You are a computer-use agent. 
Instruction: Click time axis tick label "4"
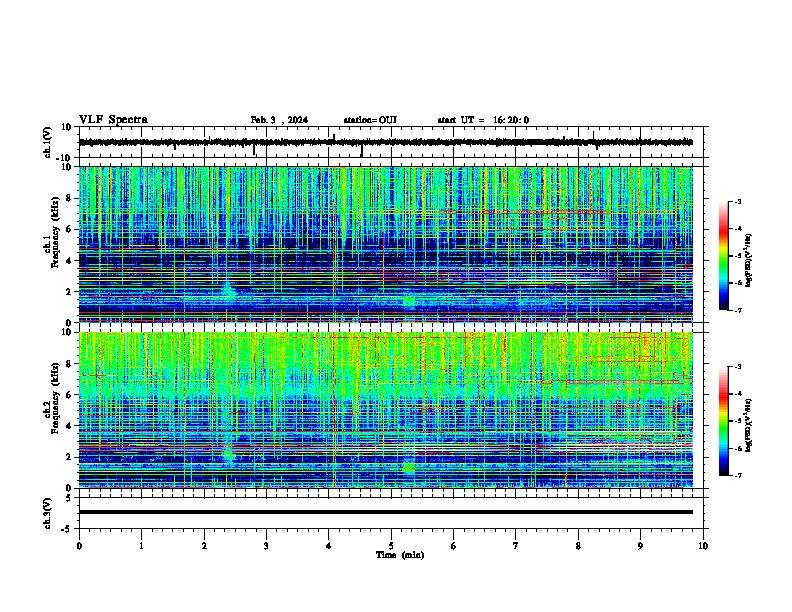coord(328,546)
